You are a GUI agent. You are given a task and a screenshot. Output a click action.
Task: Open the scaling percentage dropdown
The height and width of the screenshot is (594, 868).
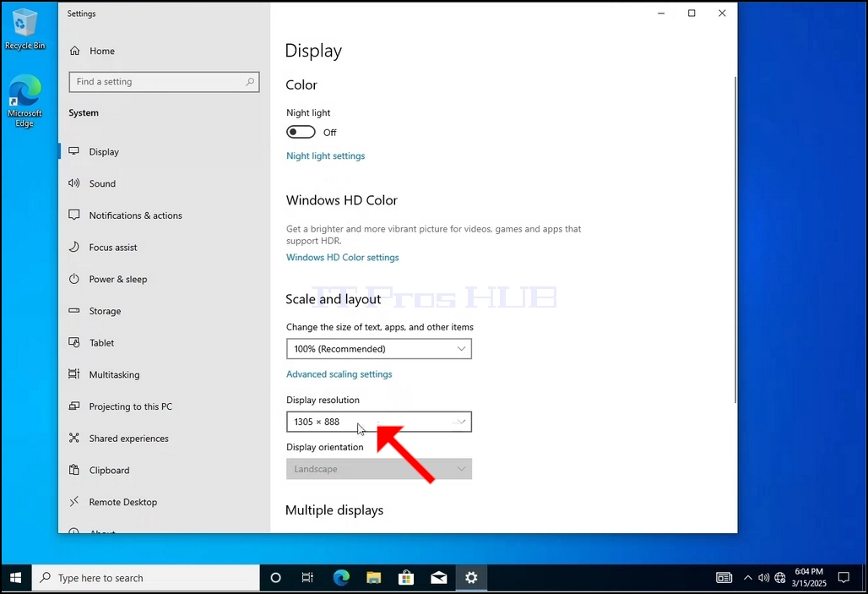click(378, 348)
